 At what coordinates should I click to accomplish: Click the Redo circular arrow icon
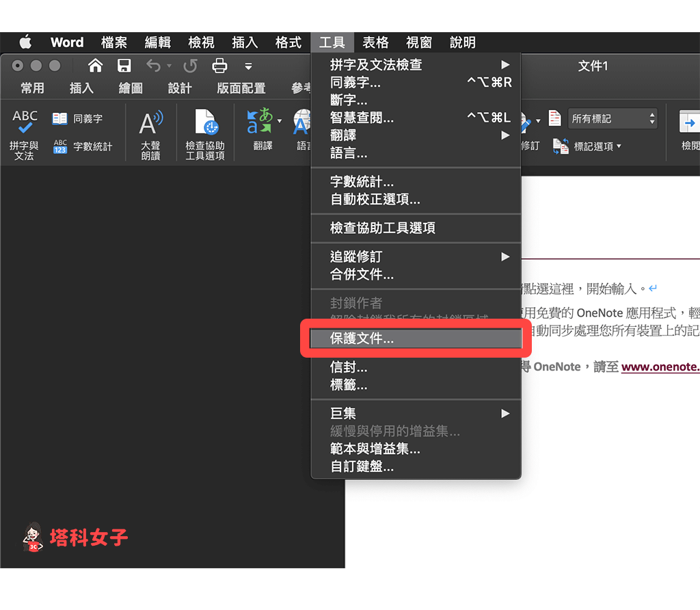tap(190, 66)
